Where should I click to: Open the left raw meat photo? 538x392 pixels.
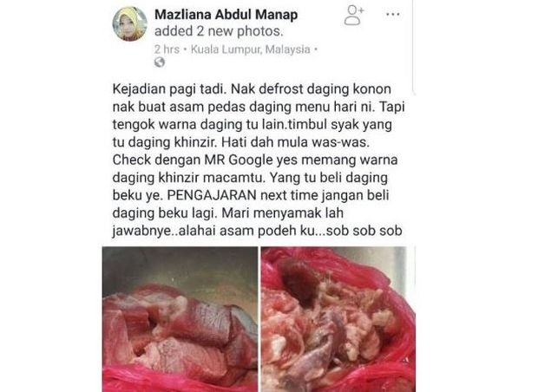click(x=180, y=319)
